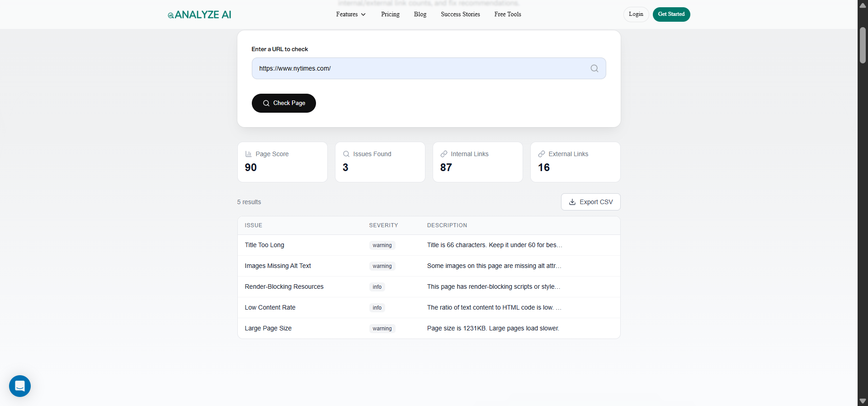Select the Large Page Size row
The width and height of the screenshot is (868, 406).
click(x=429, y=329)
